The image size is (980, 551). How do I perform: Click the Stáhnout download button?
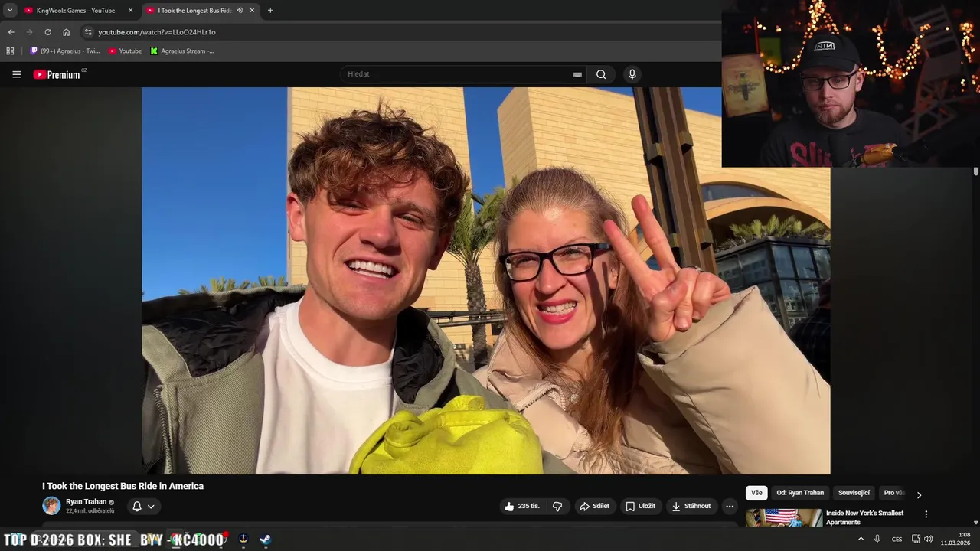691,506
